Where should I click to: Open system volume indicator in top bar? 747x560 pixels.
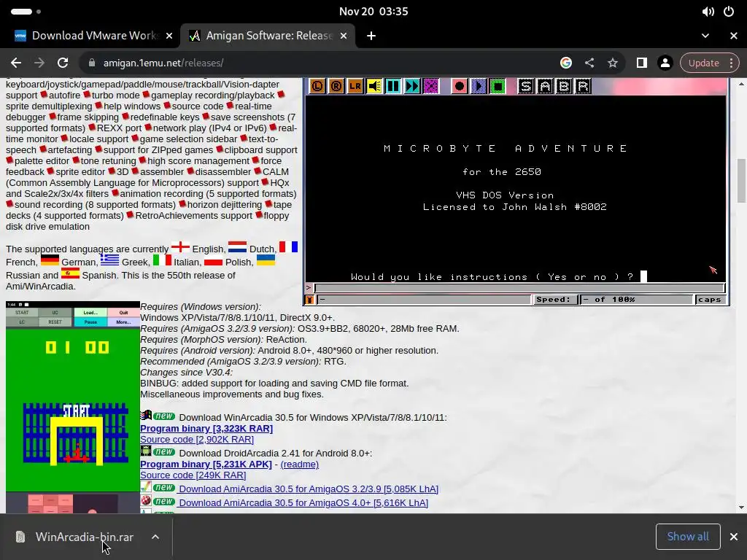[708, 12]
